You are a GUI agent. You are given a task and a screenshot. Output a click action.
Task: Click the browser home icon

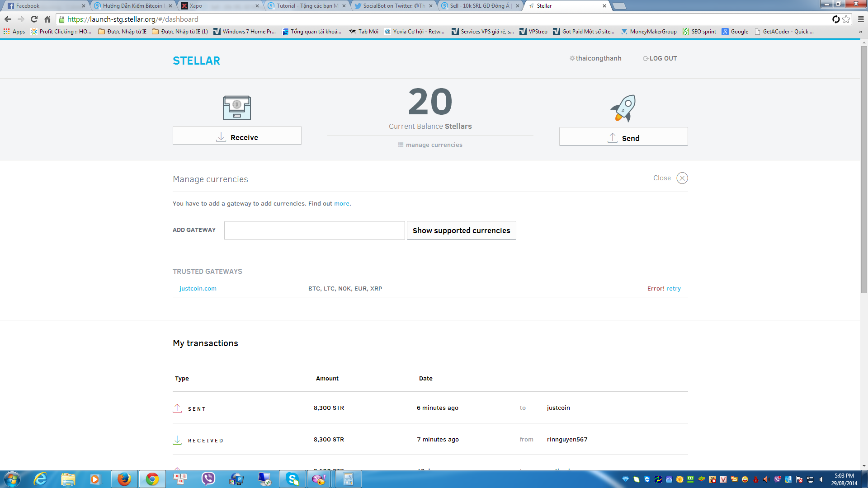(x=47, y=19)
